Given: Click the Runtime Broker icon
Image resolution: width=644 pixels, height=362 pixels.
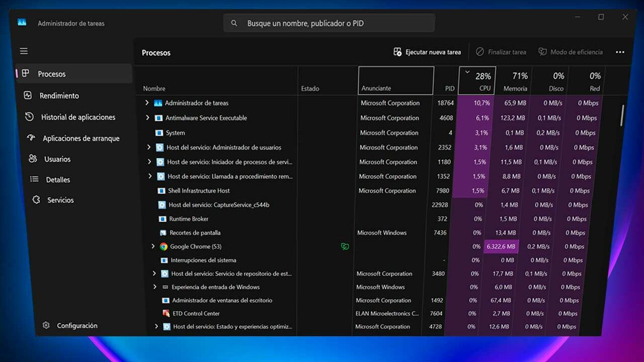Looking at the screenshot, I should (x=163, y=219).
